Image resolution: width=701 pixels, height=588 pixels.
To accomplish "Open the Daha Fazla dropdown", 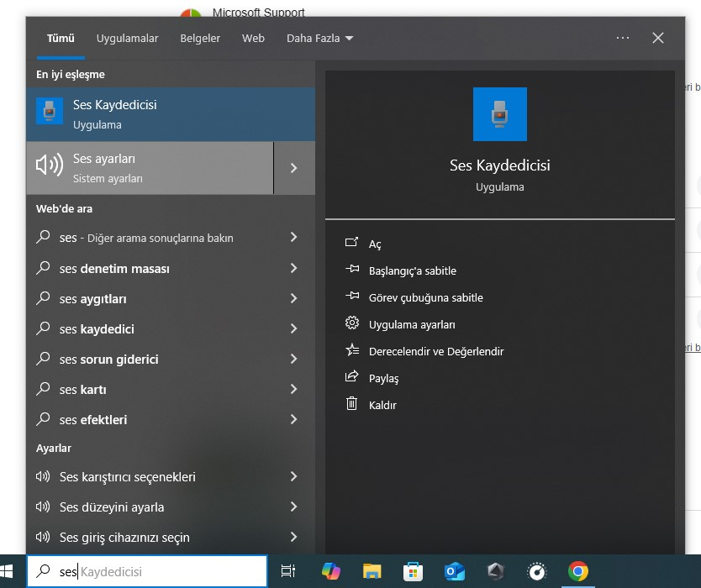I will (x=319, y=39).
